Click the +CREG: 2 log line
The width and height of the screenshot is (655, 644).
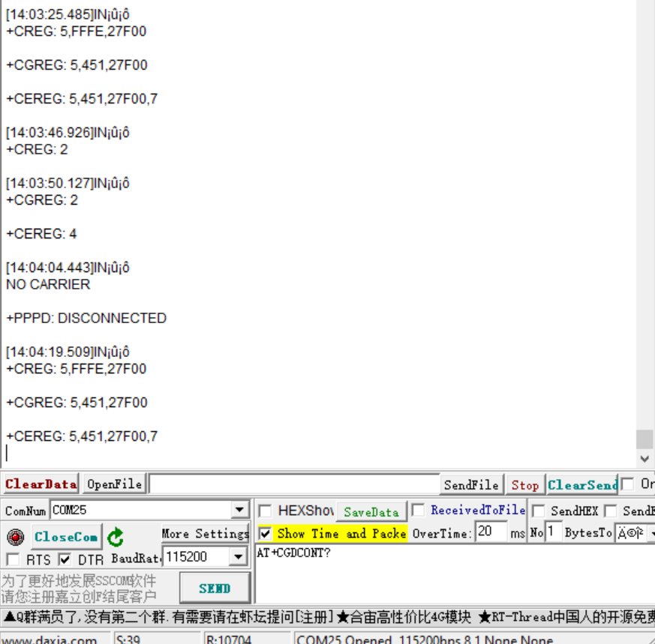coord(37,149)
